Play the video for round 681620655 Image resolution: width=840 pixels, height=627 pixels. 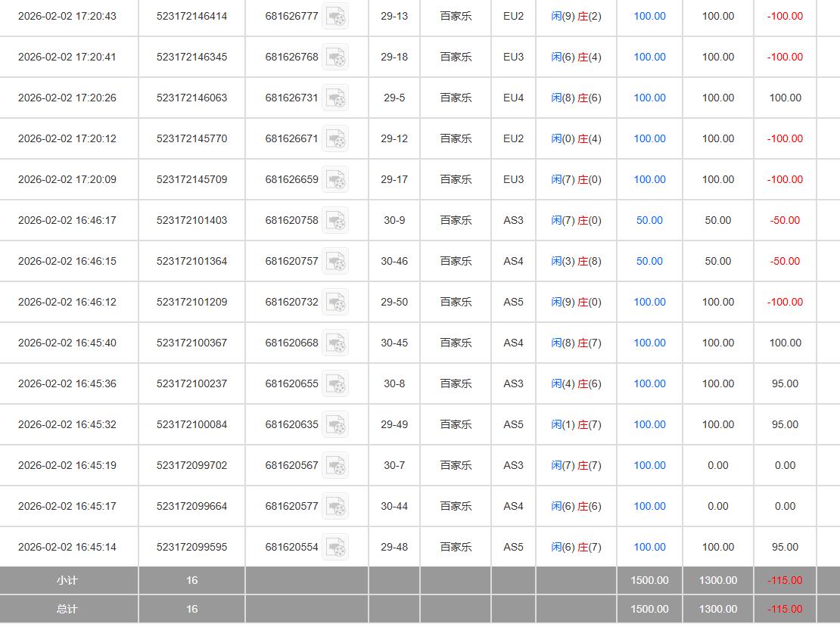pyautogui.click(x=335, y=383)
